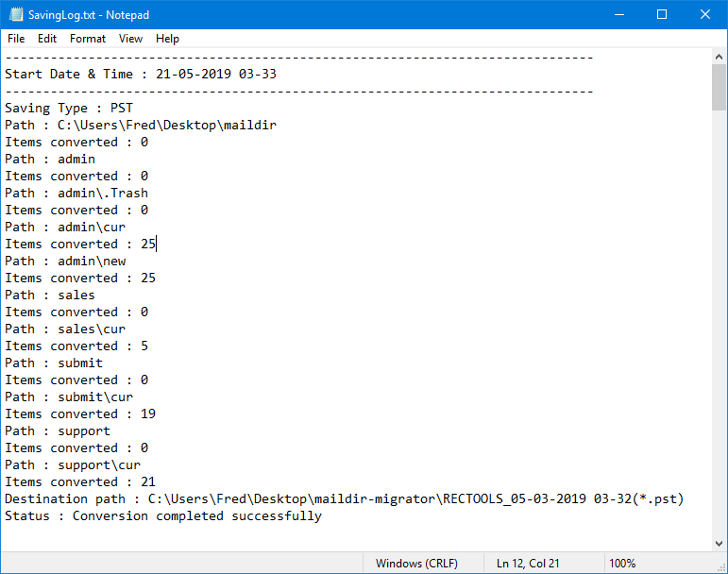Click the 'Status : Conversion completed successfully' line

point(163,516)
